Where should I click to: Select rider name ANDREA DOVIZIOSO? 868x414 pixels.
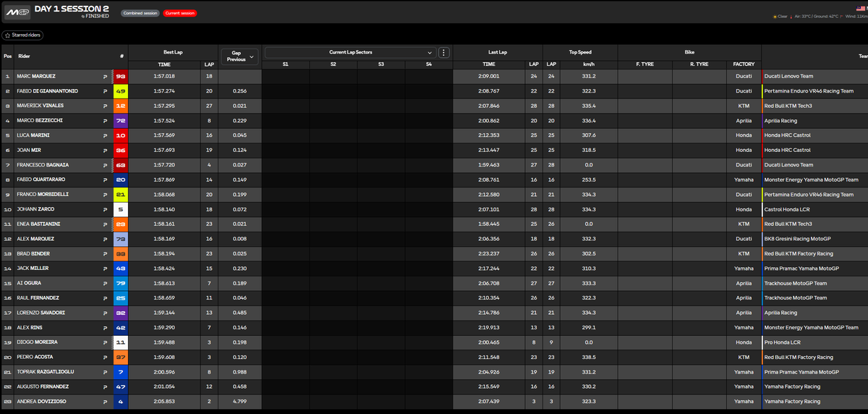point(41,402)
